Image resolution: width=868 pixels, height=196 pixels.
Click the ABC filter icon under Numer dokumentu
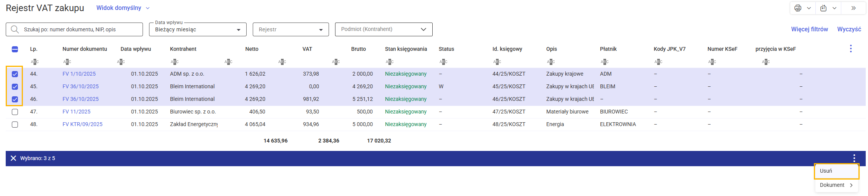(x=67, y=62)
